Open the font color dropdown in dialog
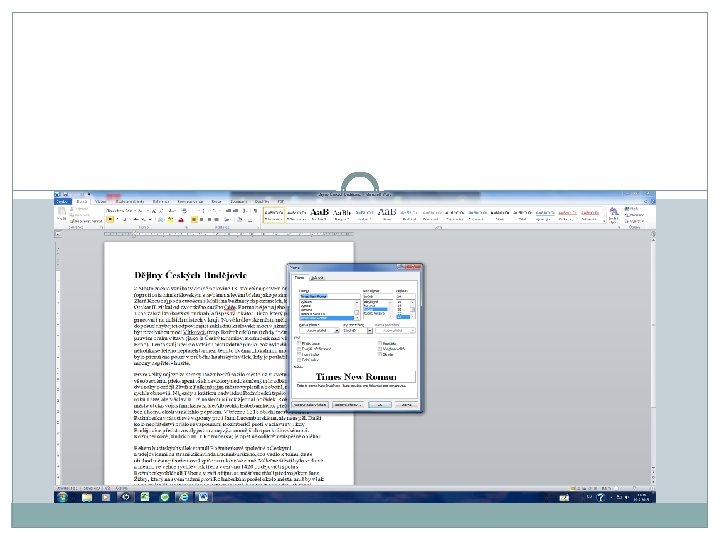Viewport: 720px width, 540px height. (x=337, y=331)
